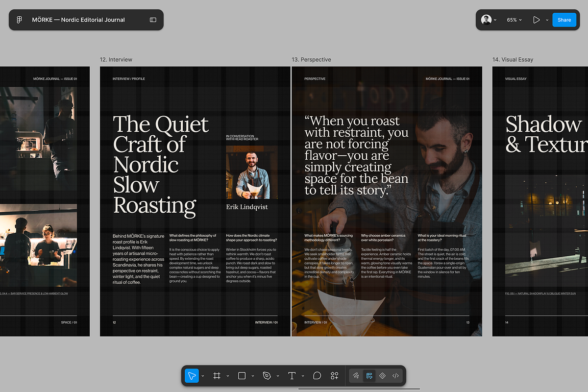Select question How does the Nordic climate shape
Viewport: 588px width, 392px height.
coord(251,238)
